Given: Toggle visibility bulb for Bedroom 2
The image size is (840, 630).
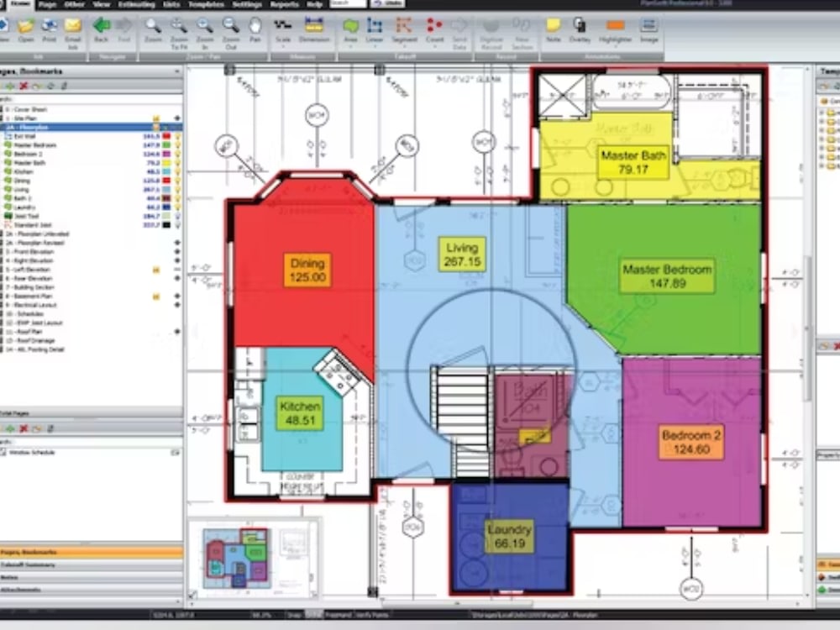Looking at the screenshot, I should pos(177,154).
